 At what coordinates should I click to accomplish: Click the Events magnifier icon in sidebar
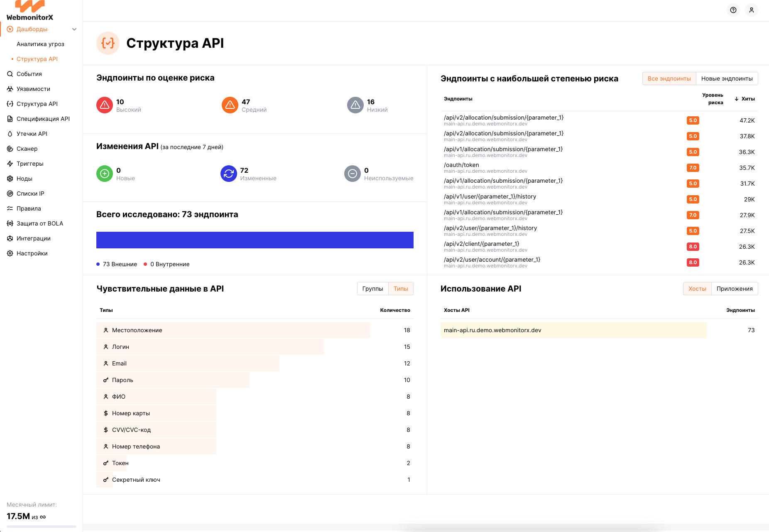[x=10, y=74]
